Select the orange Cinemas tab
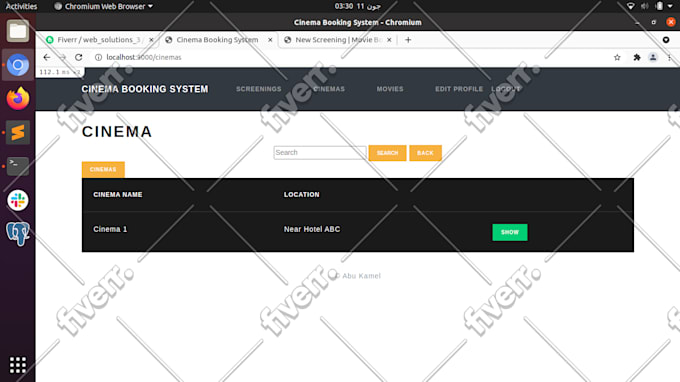This screenshot has width=680, height=382. click(103, 170)
